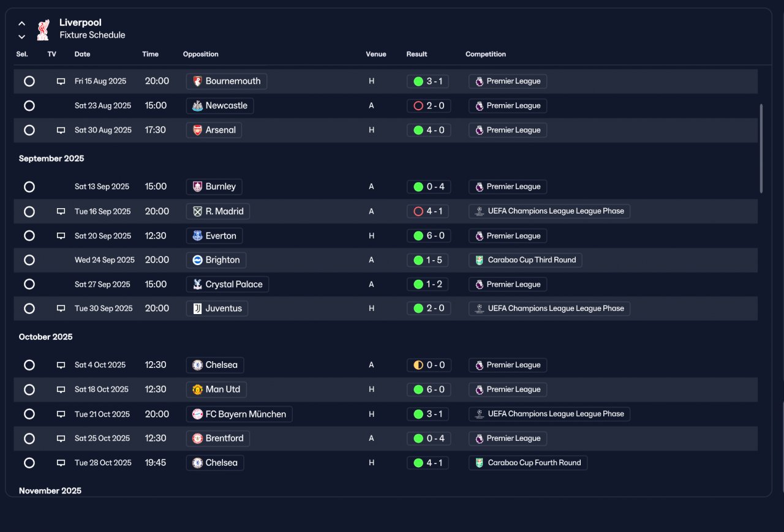784x532 pixels.
Task: Click the Man Utd club badge icon
Action: coord(197,389)
